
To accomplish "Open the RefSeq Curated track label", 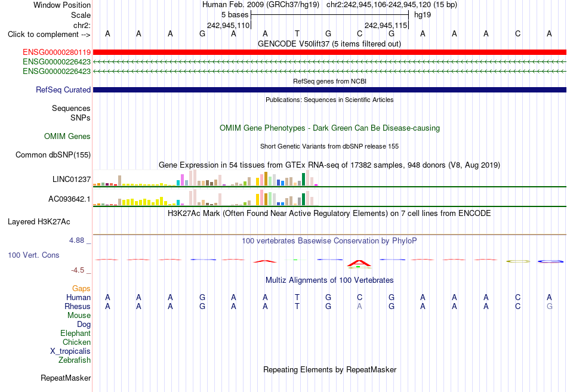I will pos(63,89).
